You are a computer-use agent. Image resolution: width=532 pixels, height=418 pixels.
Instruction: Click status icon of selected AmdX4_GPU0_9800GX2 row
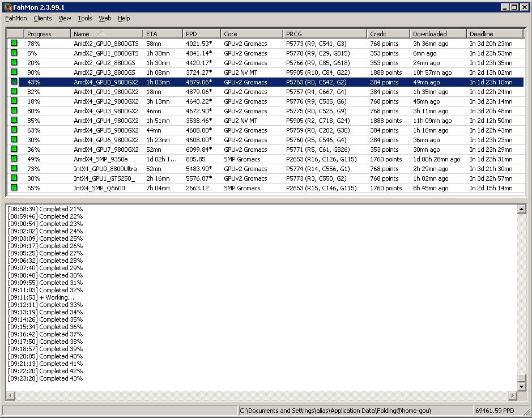pyautogui.click(x=14, y=82)
